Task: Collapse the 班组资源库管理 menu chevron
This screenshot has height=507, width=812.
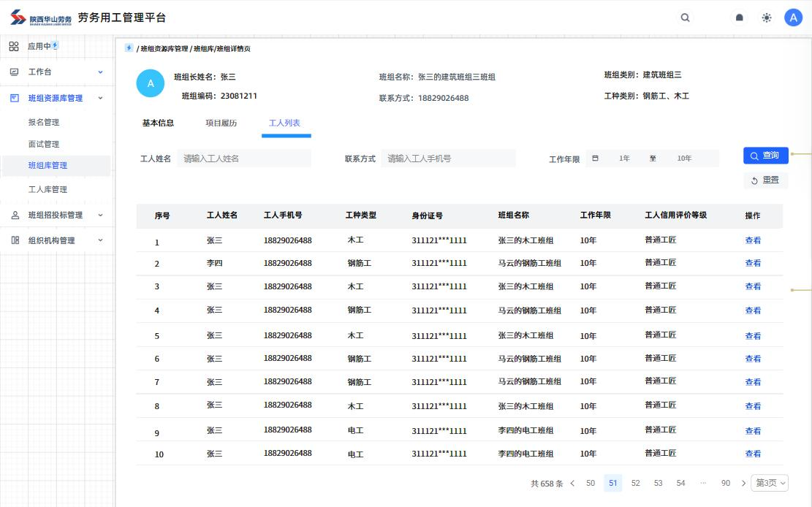Action: [101, 98]
